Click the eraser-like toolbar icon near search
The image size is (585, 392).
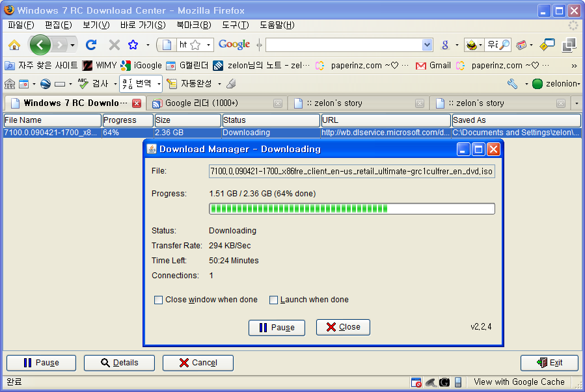(x=521, y=45)
